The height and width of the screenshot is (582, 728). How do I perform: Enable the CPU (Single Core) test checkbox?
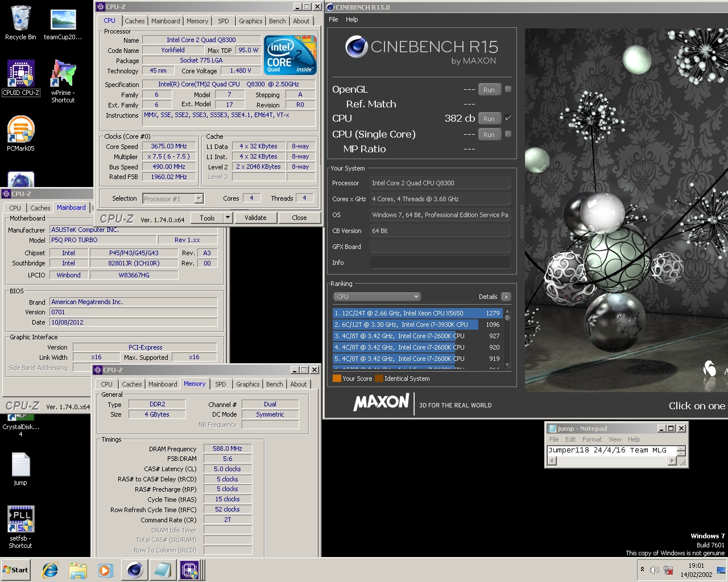point(508,134)
